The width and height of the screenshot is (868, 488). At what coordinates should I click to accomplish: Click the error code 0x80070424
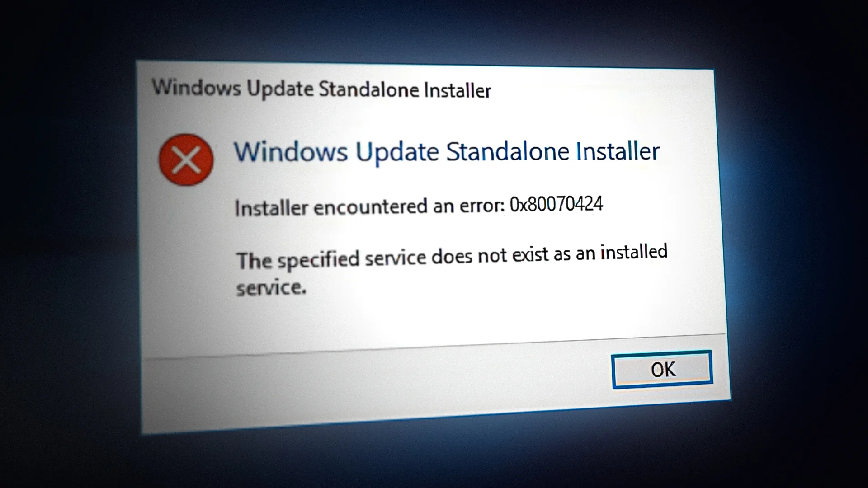coord(557,204)
